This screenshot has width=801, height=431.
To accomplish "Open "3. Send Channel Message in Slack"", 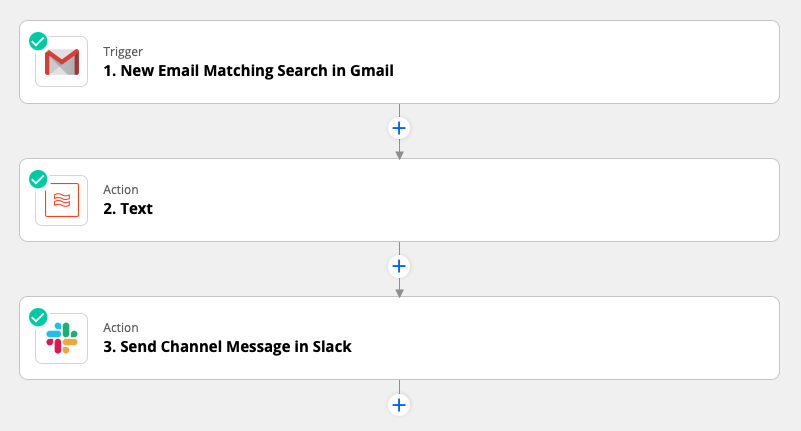I will coord(227,347).
